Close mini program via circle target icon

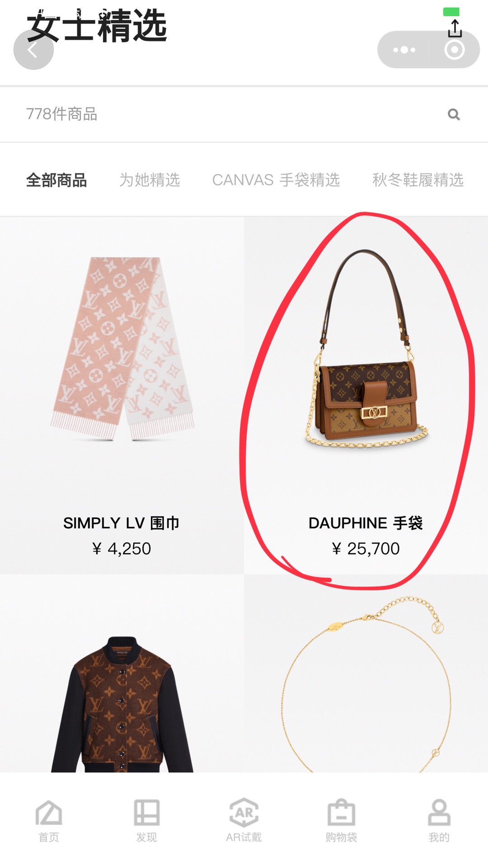coord(455,50)
